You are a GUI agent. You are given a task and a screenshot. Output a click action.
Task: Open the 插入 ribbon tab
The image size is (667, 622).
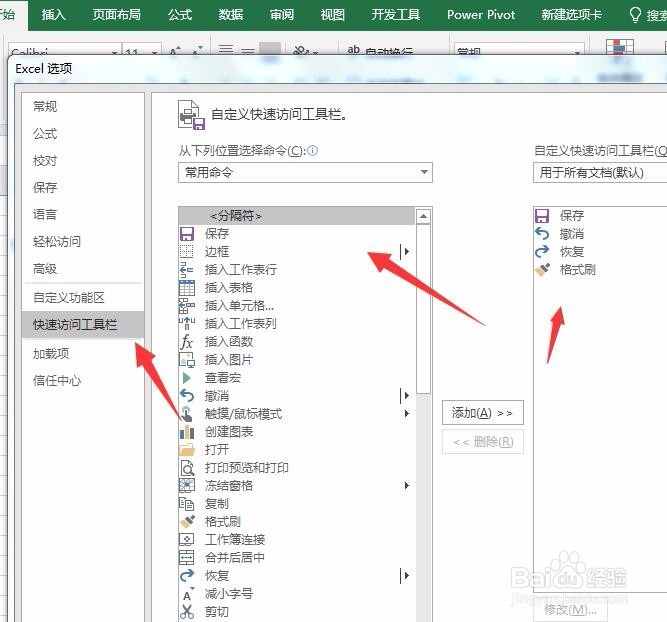click(x=54, y=15)
